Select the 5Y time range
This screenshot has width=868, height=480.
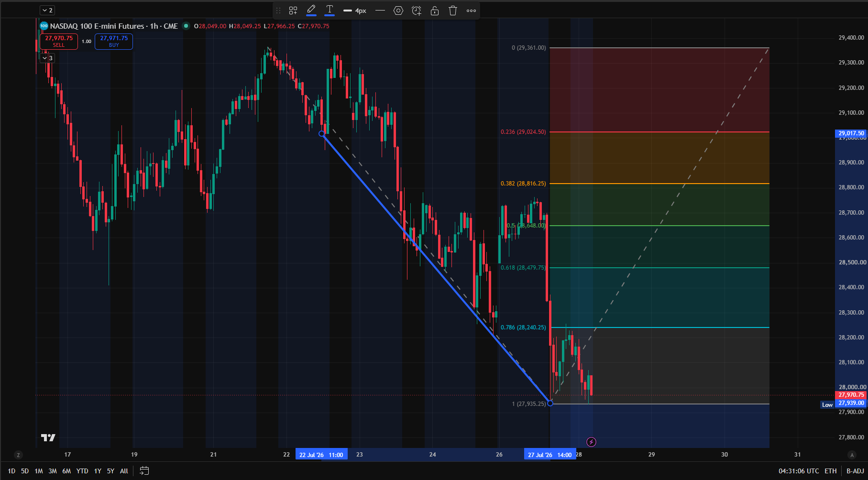click(110, 471)
